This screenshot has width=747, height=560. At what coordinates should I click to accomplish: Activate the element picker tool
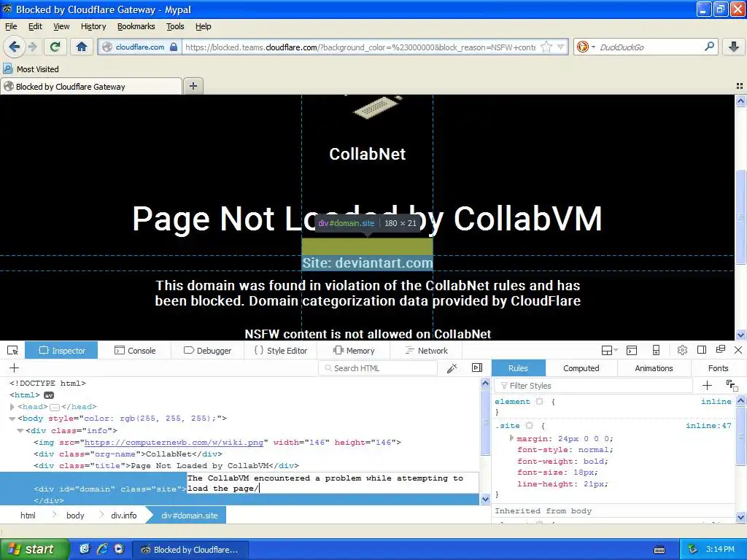point(13,351)
